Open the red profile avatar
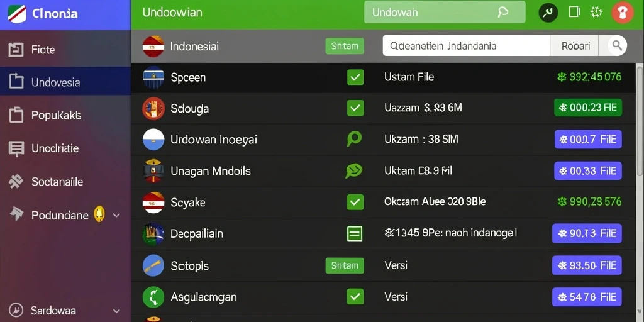The image size is (644, 322). (622, 13)
